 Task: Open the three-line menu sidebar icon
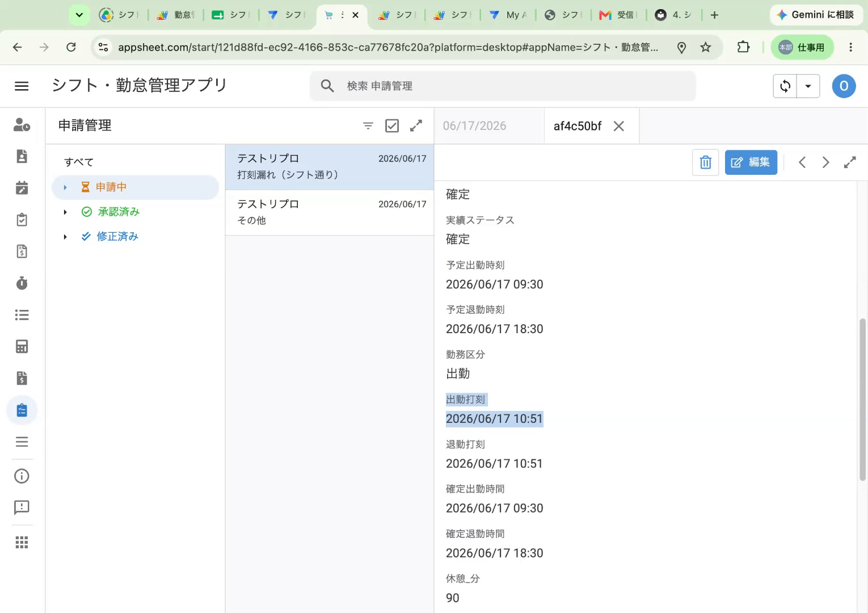[x=22, y=442]
